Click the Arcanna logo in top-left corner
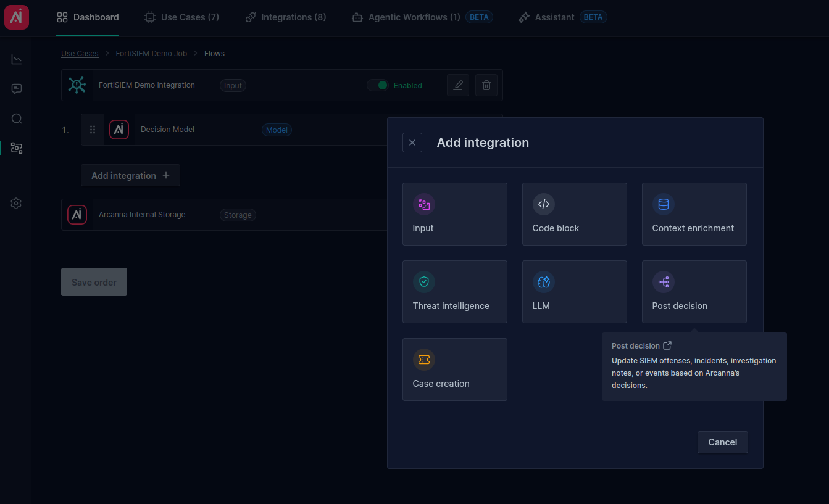Viewport: 829px width, 504px height. 17,17
